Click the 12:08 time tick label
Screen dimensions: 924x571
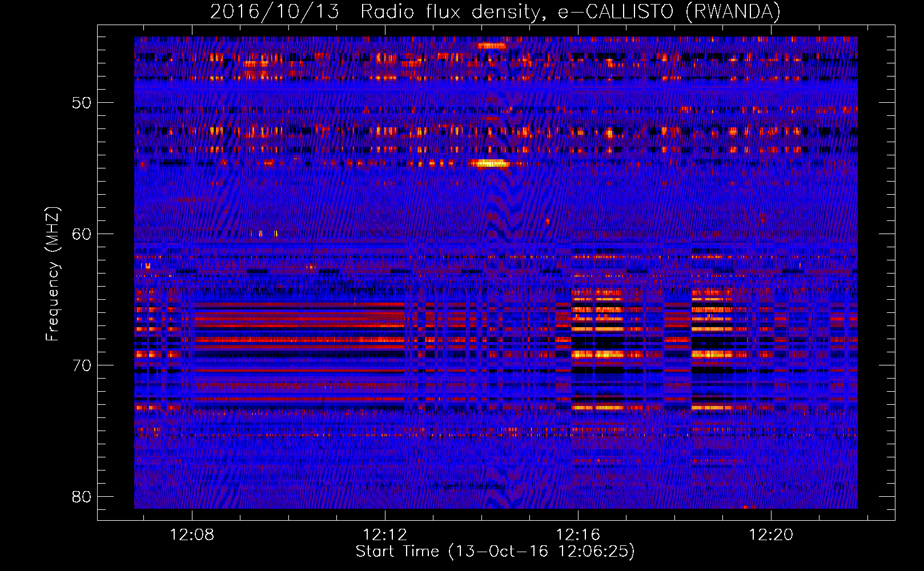(x=192, y=534)
